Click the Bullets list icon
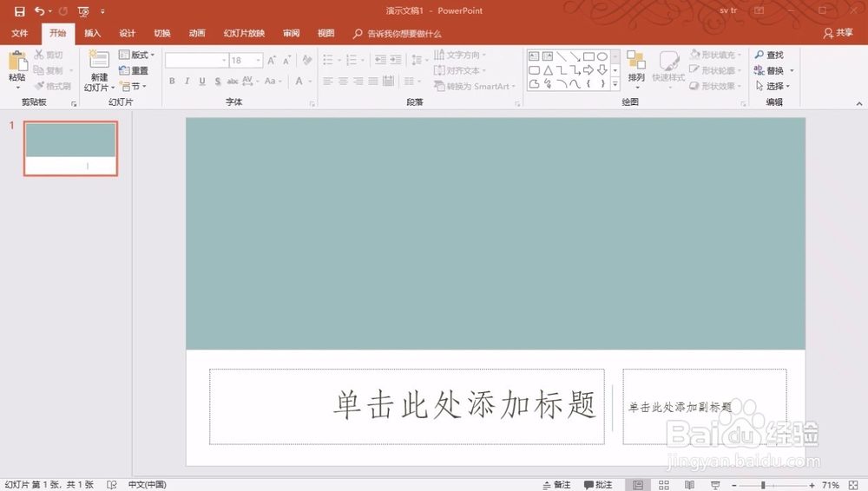The image size is (868, 491). click(328, 60)
